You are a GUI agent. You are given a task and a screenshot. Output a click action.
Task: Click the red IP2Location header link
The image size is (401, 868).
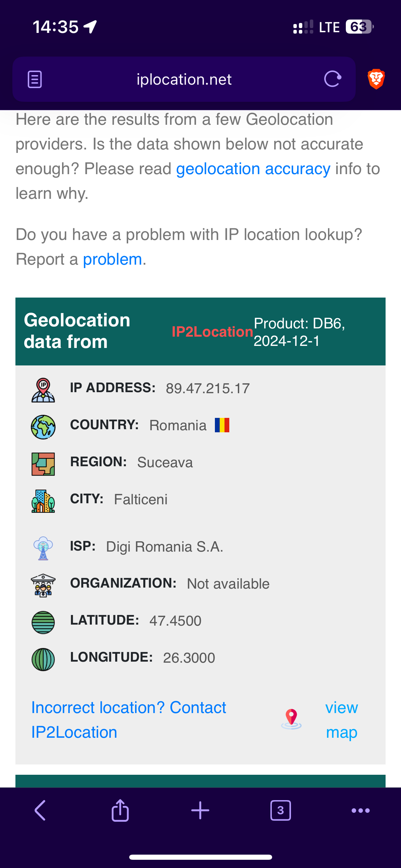point(212,332)
